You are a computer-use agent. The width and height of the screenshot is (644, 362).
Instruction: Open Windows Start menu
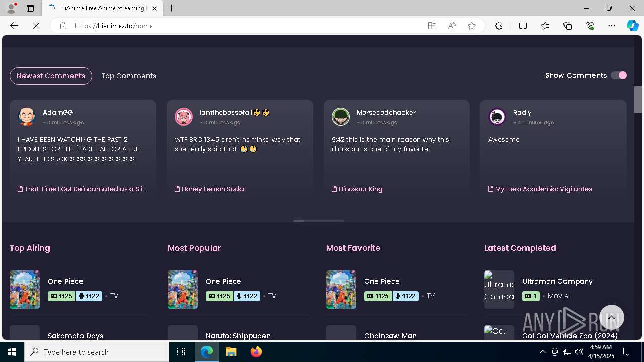12,352
